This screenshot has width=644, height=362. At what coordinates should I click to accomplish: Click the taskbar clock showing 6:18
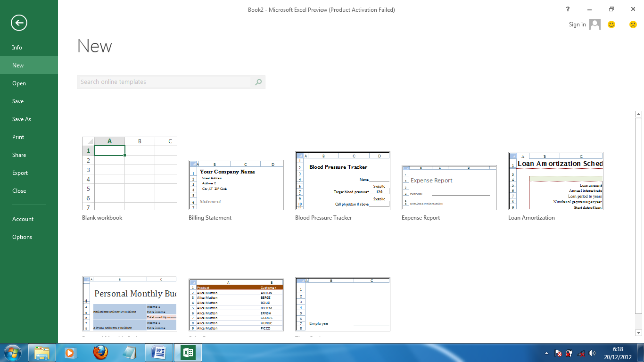coord(618,349)
